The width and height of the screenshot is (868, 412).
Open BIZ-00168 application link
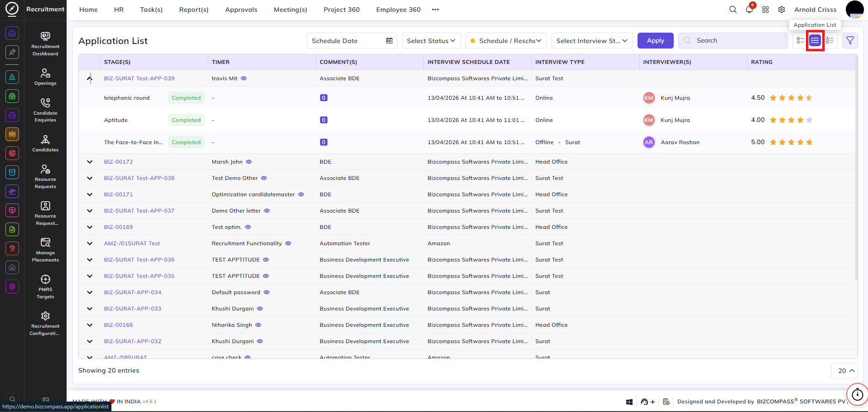[118, 325]
